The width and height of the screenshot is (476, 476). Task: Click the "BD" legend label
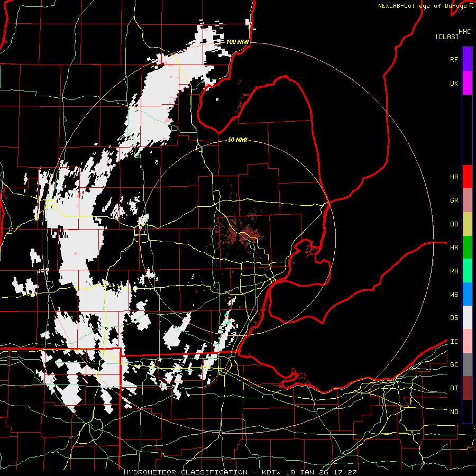[x=454, y=224]
